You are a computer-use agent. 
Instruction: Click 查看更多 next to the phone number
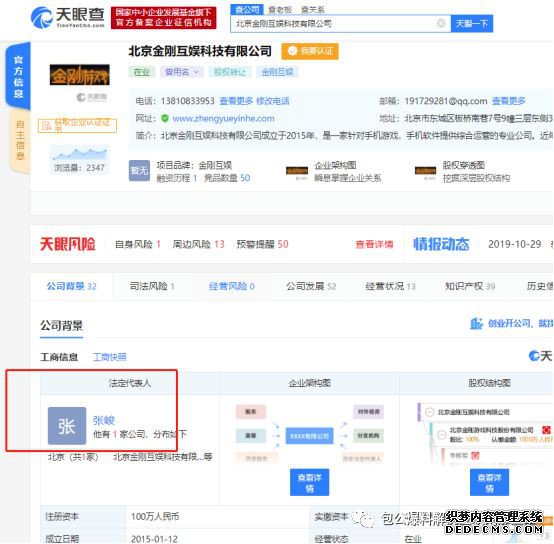click(x=236, y=101)
